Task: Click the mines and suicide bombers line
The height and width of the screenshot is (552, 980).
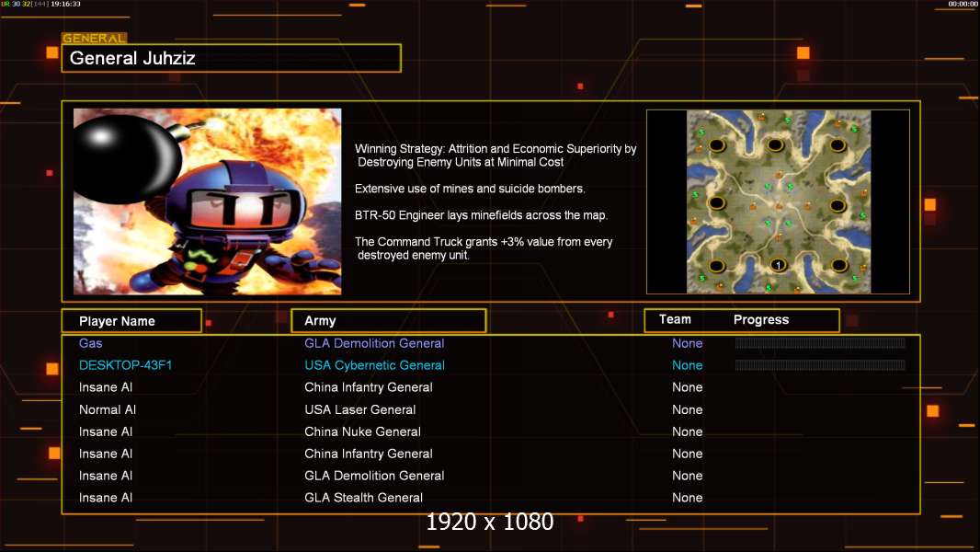Action: click(470, 189)
